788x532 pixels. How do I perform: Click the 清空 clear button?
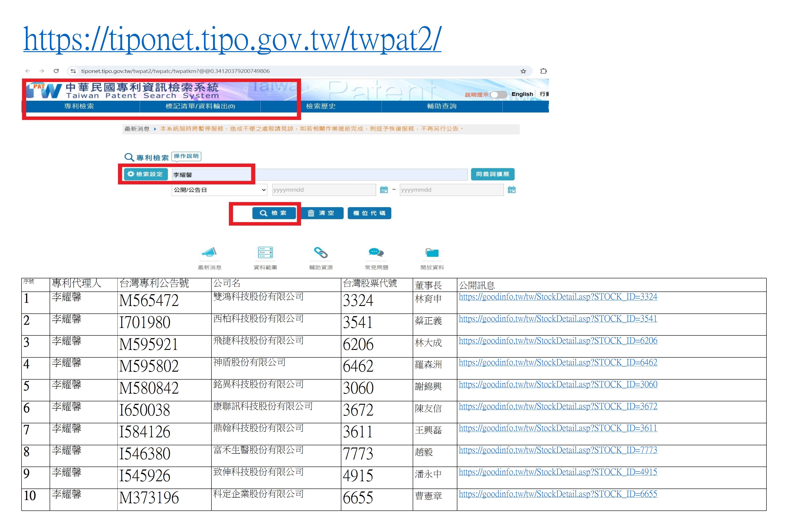point(322,213)
